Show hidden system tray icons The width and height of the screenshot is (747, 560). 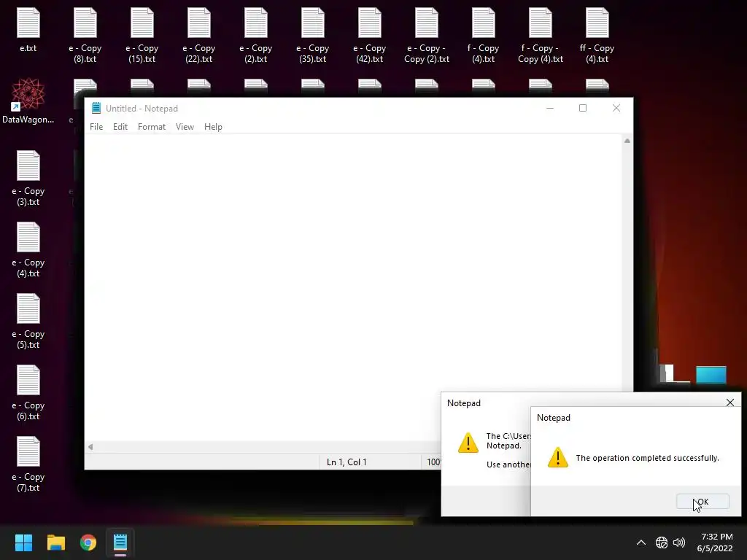click(641, 542)
